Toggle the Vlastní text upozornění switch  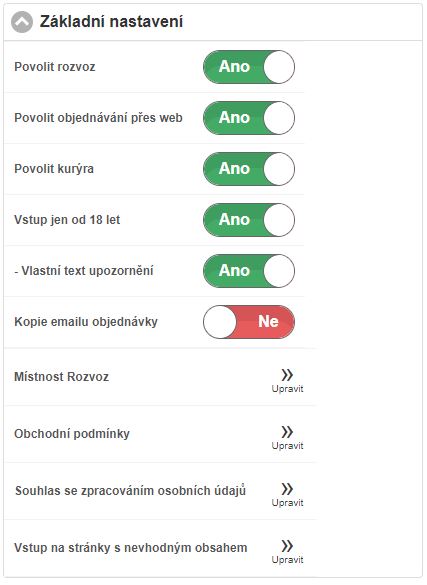[249, 271]
